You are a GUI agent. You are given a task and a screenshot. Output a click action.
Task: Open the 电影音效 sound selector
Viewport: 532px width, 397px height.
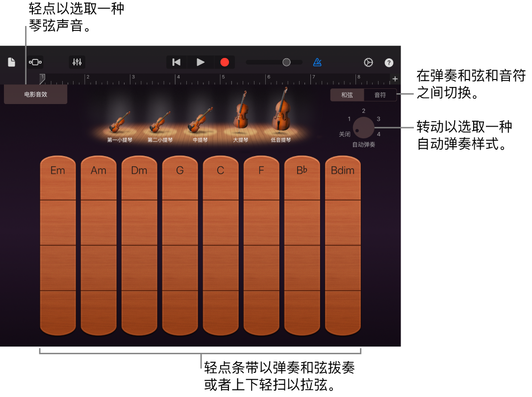(36, 94)
